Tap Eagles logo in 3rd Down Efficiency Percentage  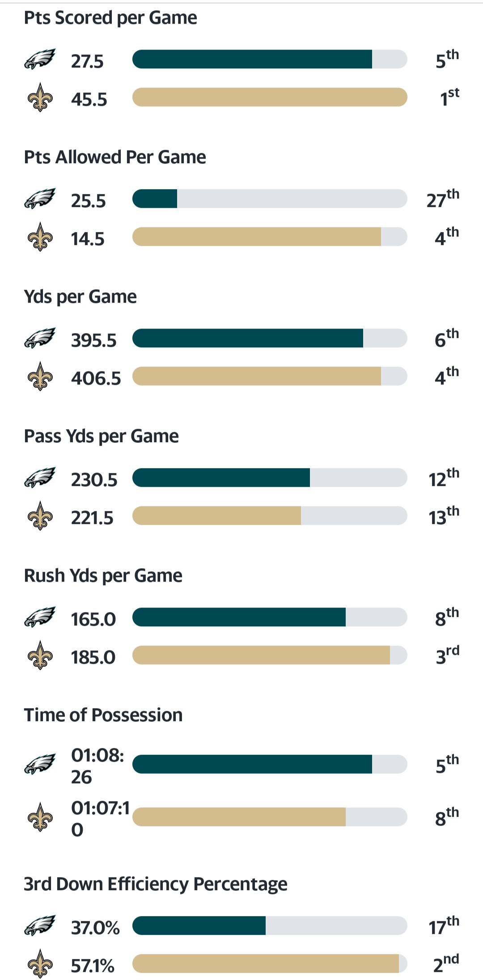(40, 926)
